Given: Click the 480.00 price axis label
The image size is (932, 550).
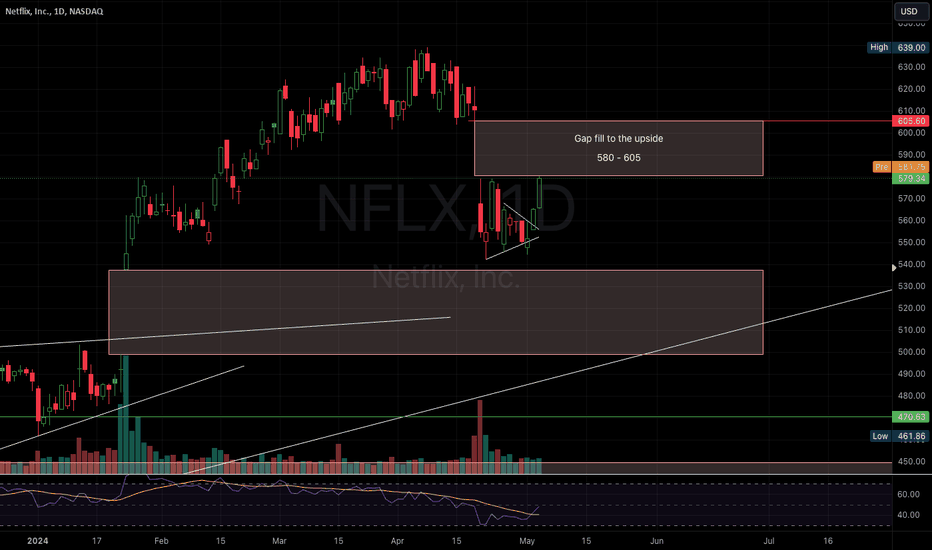Looking at the screenshot, I should click(x=912, y=396).
